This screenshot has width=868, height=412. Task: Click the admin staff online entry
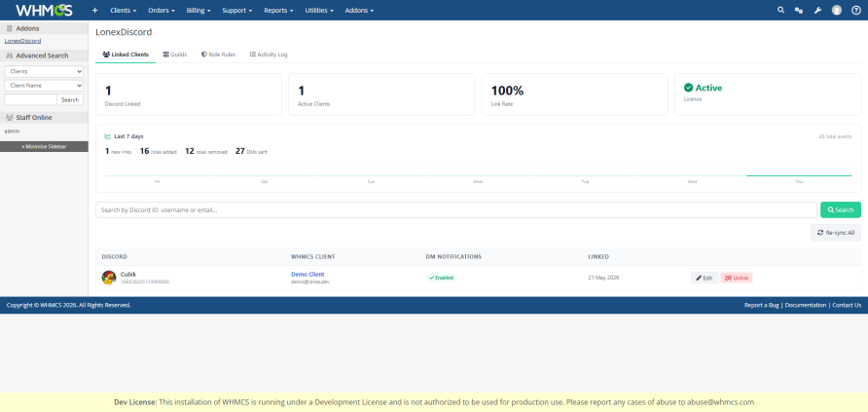[13, 131]
